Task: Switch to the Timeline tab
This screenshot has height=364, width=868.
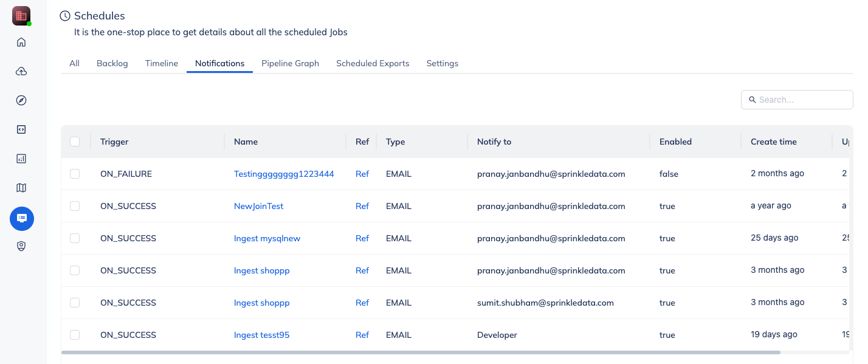Action: [162, 63]
